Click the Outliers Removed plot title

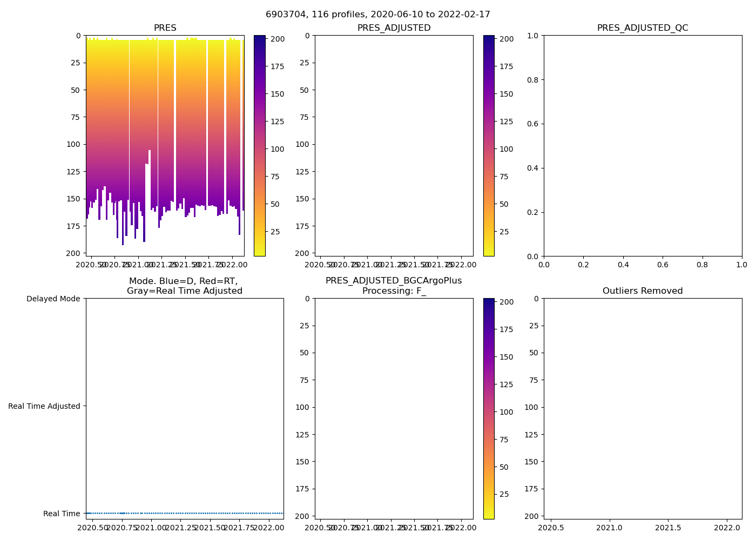(643, 291)
